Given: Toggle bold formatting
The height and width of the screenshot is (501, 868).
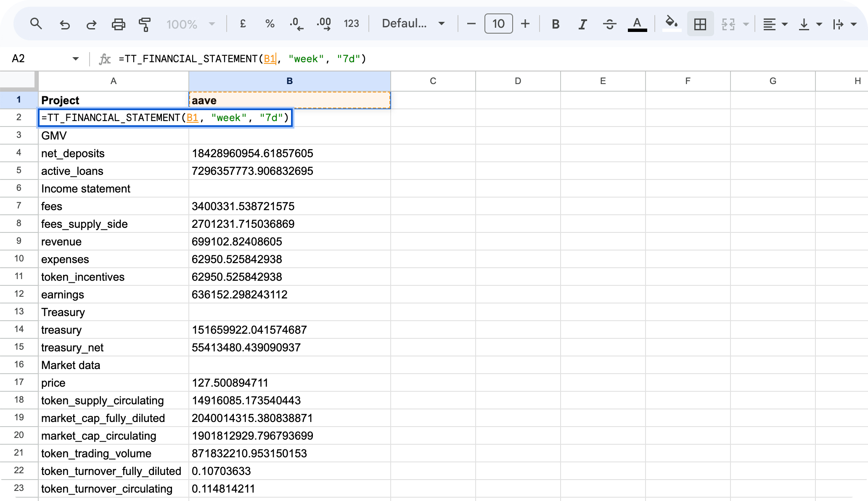Looking at the screenshot, I should pos(556,24).
